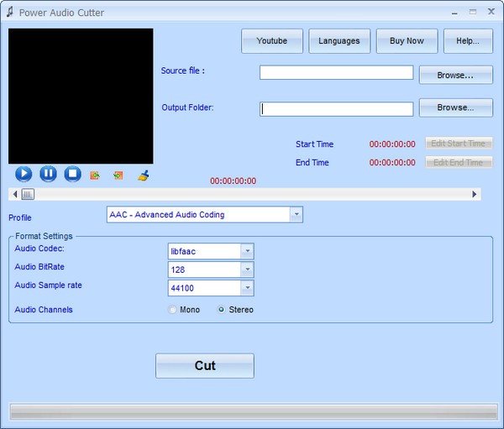Expand the Audio Sample rate 44100 dropdown
The height and width of the screenshot is (429, 504).
(x=246, y=288)
